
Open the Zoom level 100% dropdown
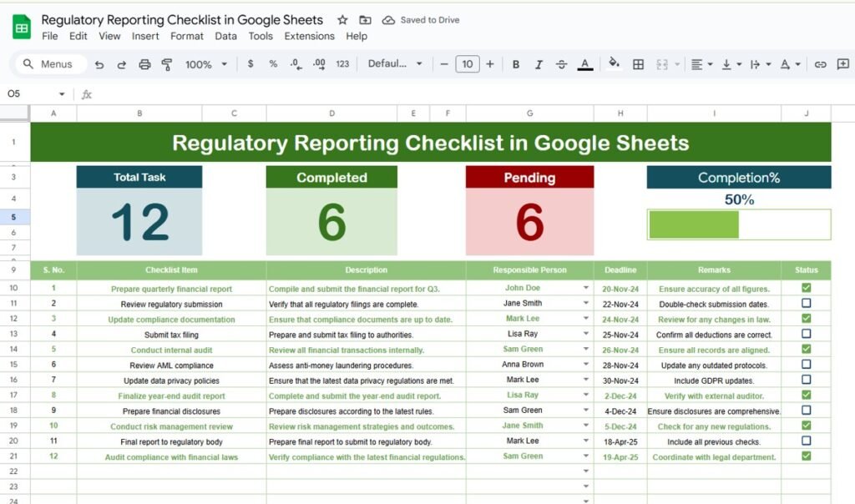point(205,63)
